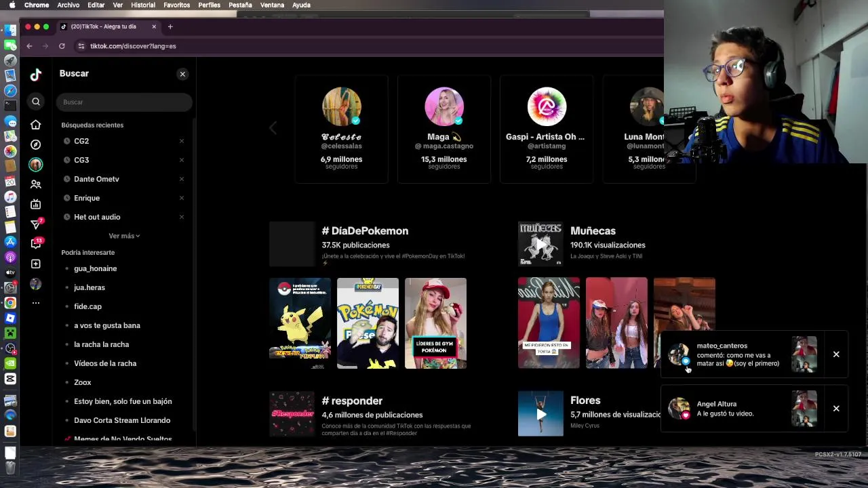The height and width of the screenshot is (488, 868).
Task: Open Chrome Pestaña menu
Action: [x=240, y=5]
